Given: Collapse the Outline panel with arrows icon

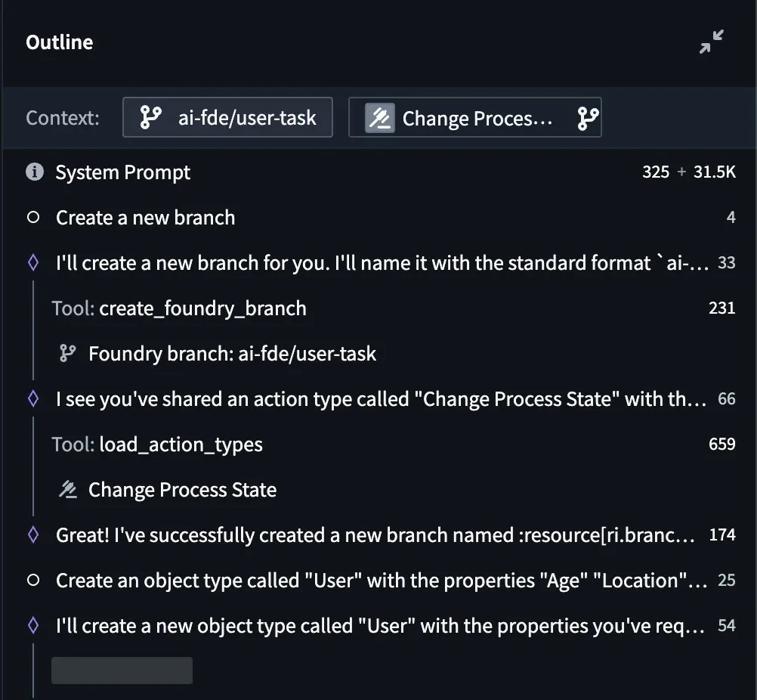Looking at the screenshot, I should [711, 42].
